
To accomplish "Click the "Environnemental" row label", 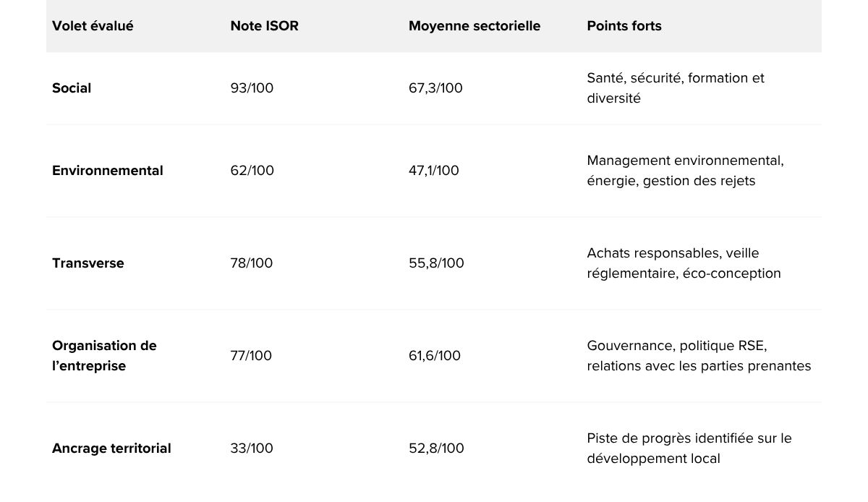I will (108, 171).
